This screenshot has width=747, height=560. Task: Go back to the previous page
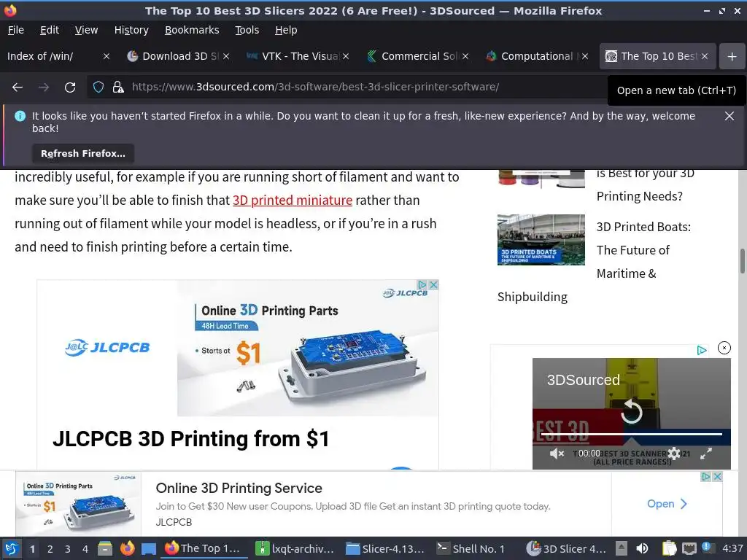18,87
